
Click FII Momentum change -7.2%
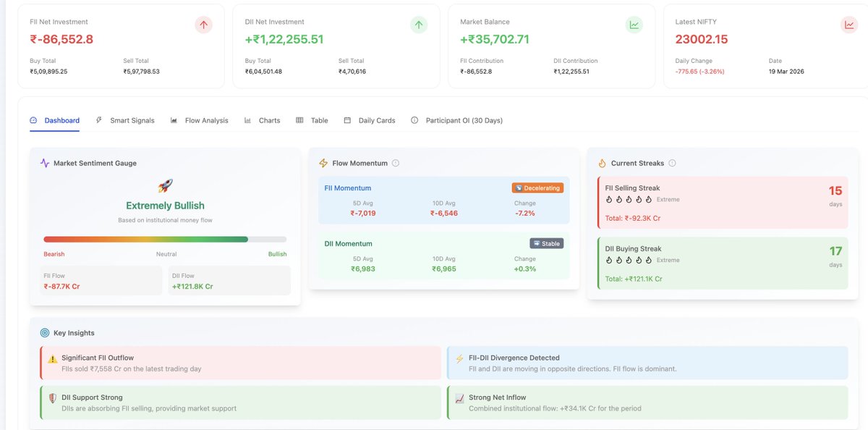[x=525, y=214]
